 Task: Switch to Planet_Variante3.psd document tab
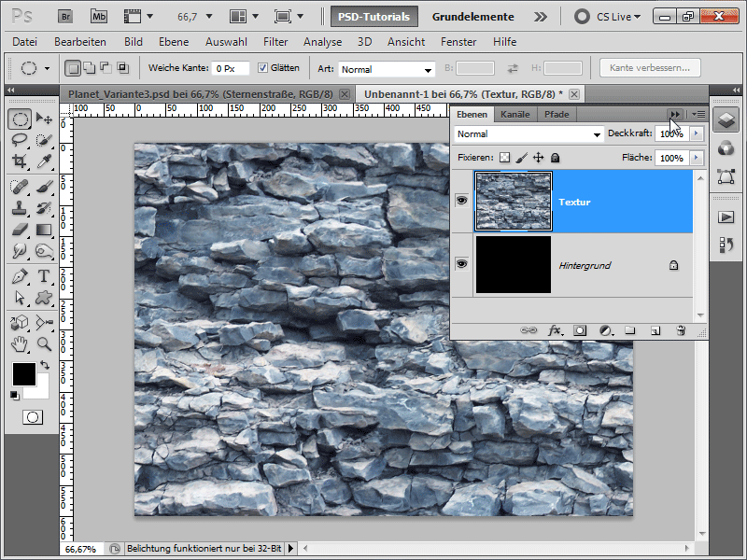(201, 94)
